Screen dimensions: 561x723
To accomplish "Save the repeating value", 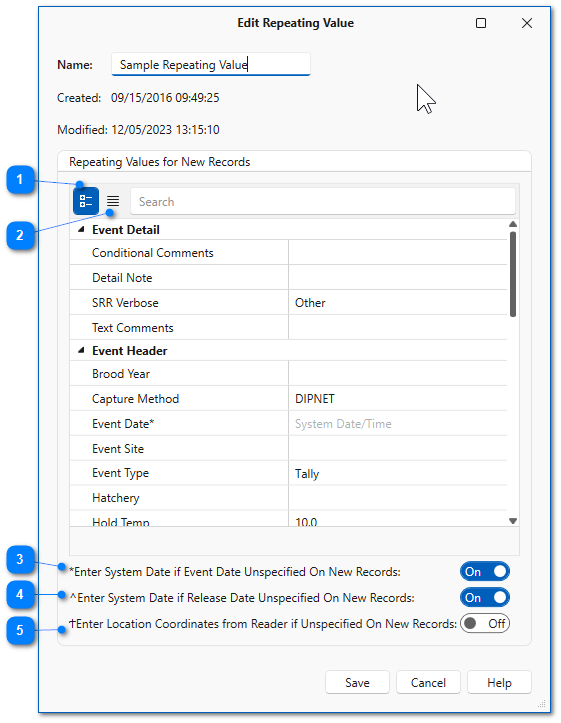I will pyautogui.click(x=357, y=682).
